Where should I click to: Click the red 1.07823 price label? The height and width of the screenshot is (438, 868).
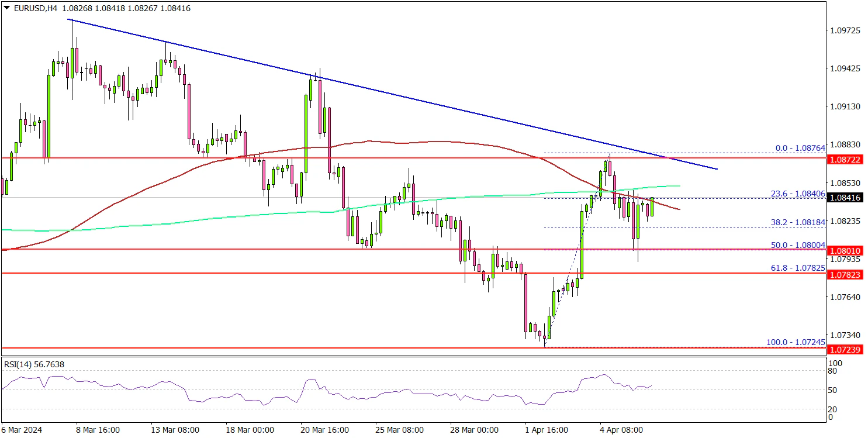[x=846, y=274]
